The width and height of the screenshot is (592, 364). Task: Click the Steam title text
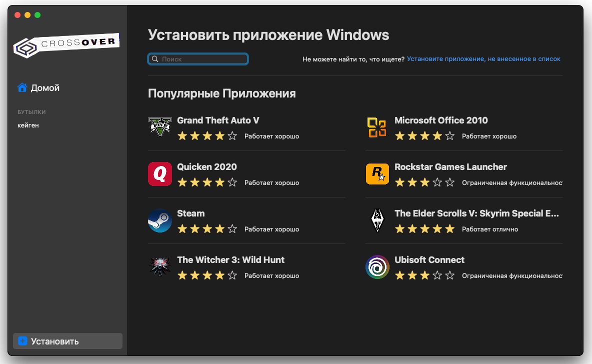pyautogui.click(x=191, y=213)
